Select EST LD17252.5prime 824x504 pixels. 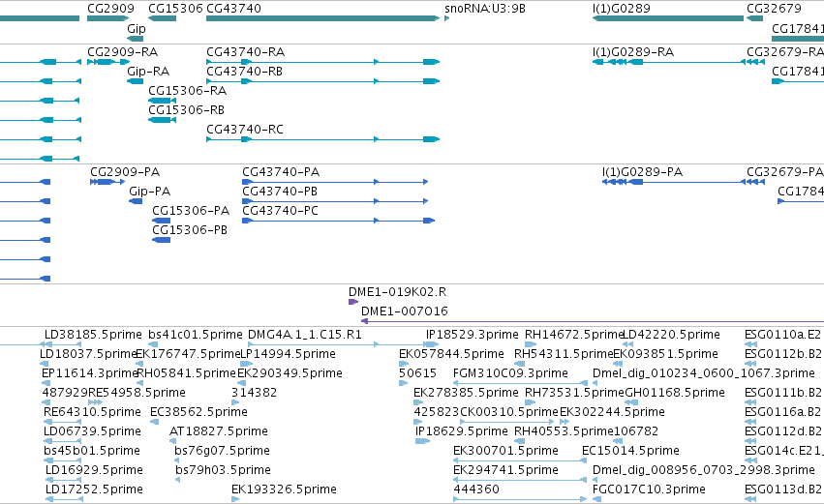(94, 489)
